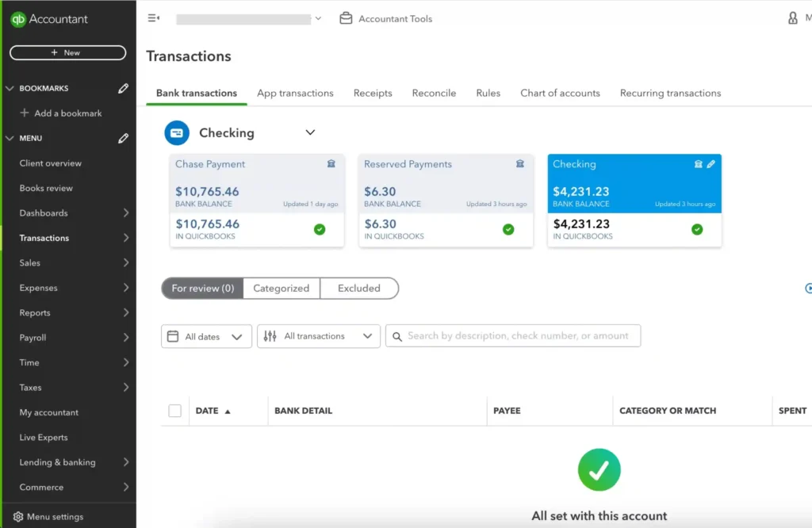Click the + New button
Viewport: 812px width, 528px height.
(x=68, y=52)
